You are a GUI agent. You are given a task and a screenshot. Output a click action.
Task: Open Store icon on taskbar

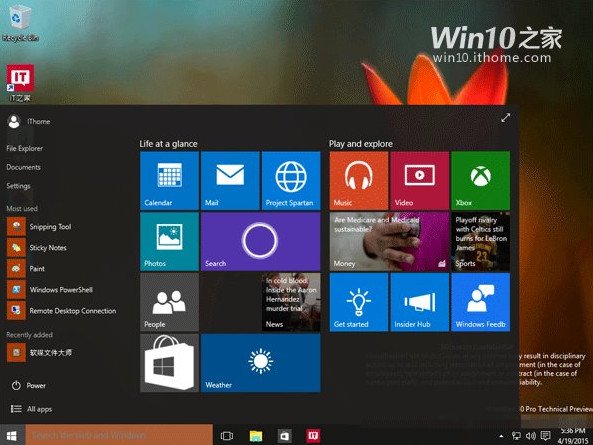[284, 436]
